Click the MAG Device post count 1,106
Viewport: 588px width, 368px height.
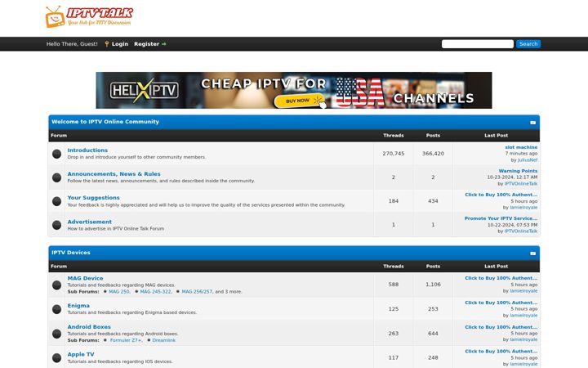[x=433, y=285]
